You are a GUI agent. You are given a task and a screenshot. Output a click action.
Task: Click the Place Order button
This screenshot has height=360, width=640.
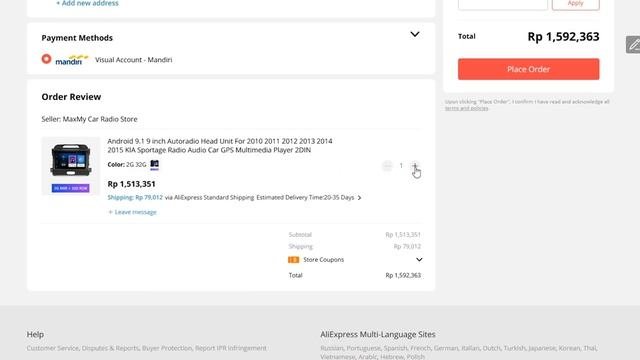[x=529, y=69]
